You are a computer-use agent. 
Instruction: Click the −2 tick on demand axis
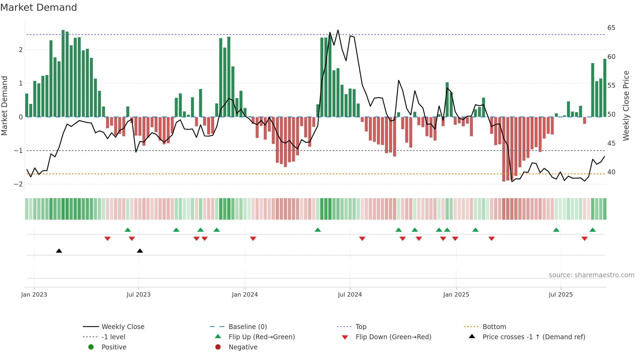coord(18,184)
